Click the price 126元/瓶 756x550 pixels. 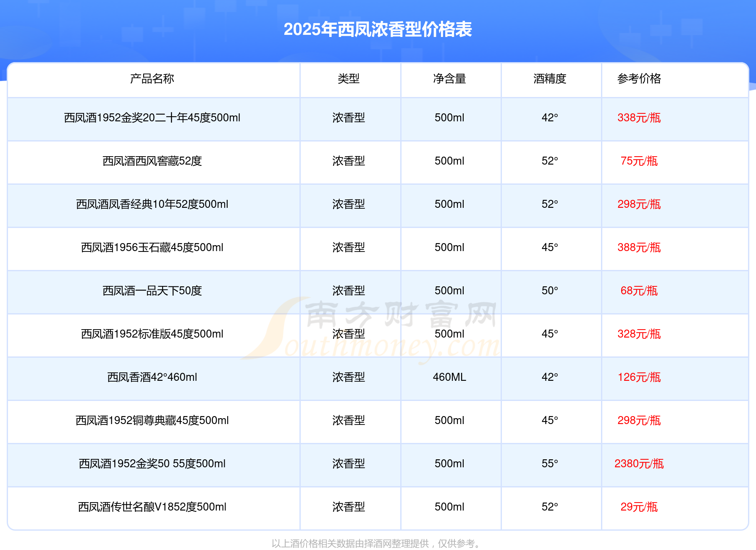[639, 377]
